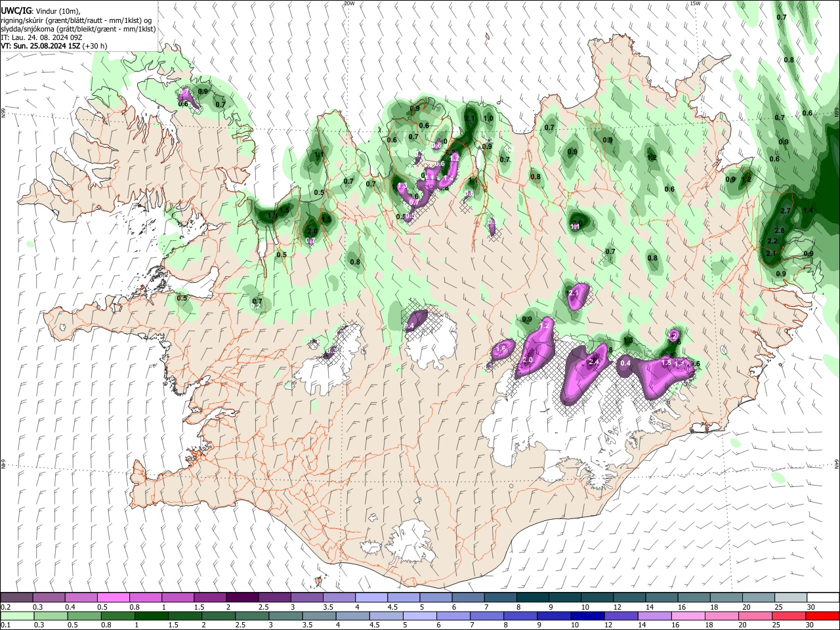Click the 0.1 label in lower legend row
840x630 pixels.
pos(5,625)
